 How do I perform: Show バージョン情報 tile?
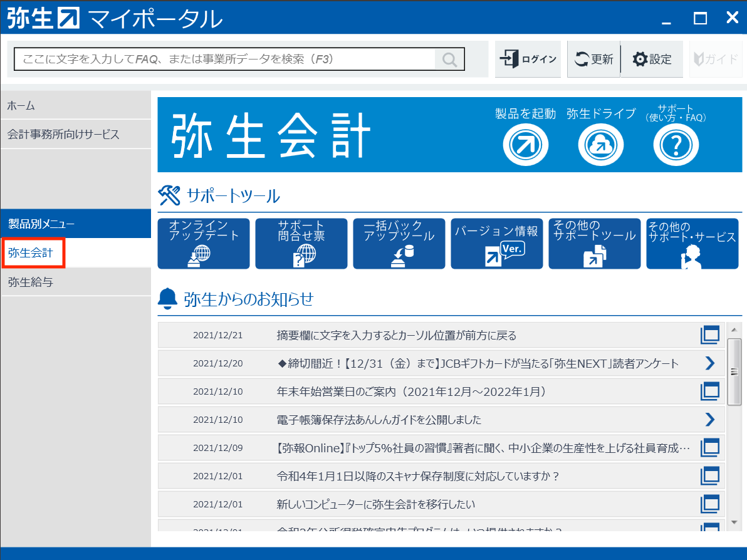tap(497, 244)
